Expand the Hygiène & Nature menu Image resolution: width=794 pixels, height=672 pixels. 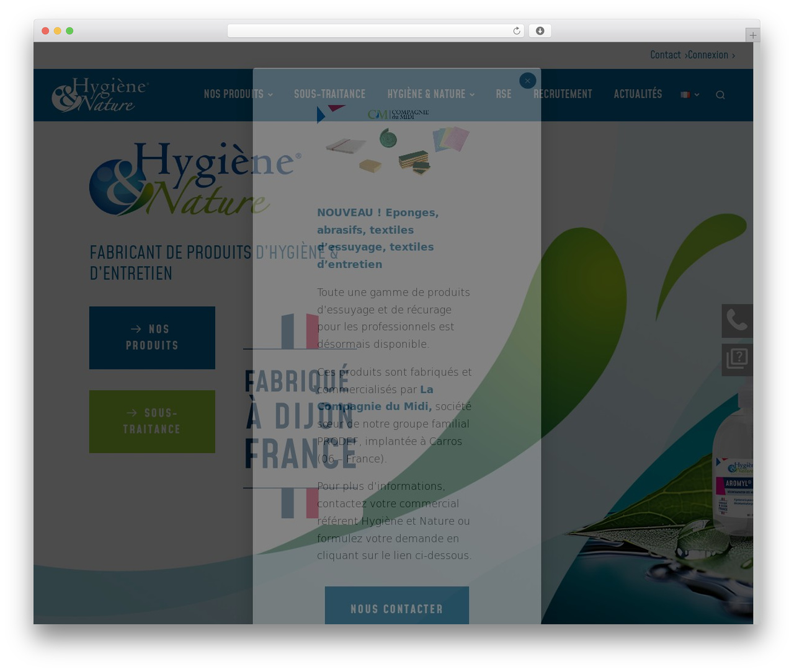click(x=431, y=94)
